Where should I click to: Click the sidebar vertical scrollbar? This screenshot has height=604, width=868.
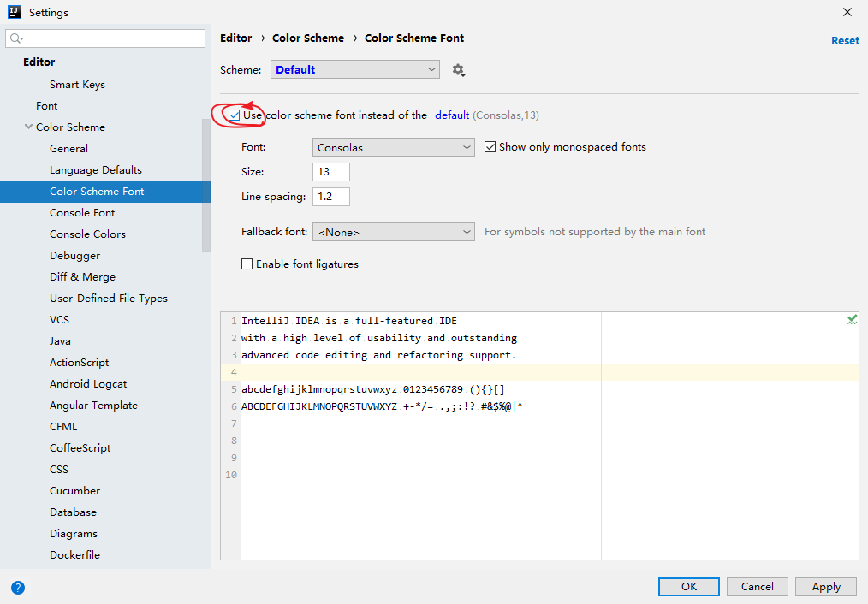[206, 186]
